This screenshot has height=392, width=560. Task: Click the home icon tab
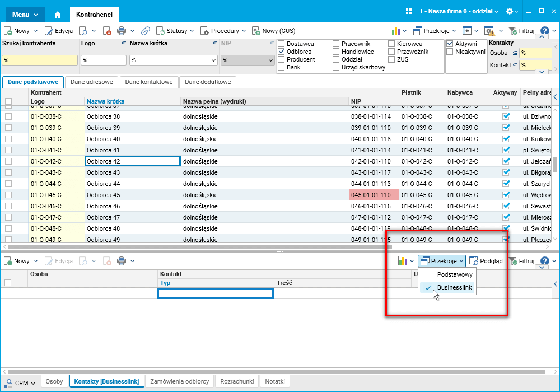click(58, 14)
